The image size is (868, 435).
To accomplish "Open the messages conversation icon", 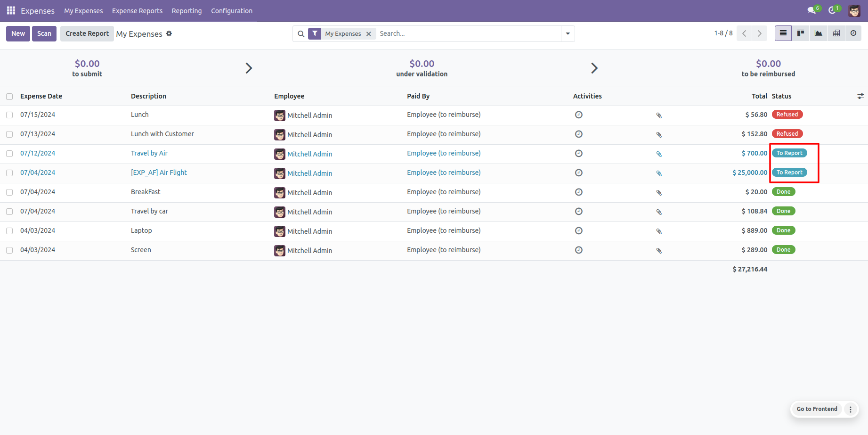I will pos(811,10).
